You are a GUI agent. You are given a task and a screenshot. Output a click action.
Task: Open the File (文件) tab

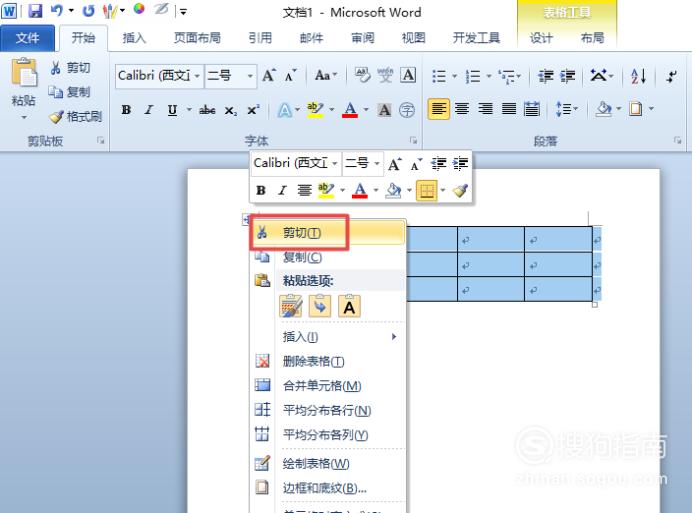coord(27,38)
